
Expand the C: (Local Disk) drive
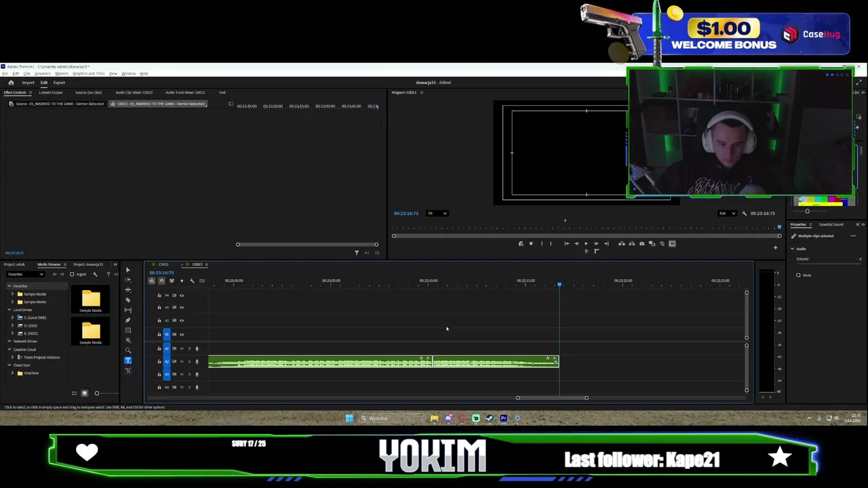coord(12,318)
